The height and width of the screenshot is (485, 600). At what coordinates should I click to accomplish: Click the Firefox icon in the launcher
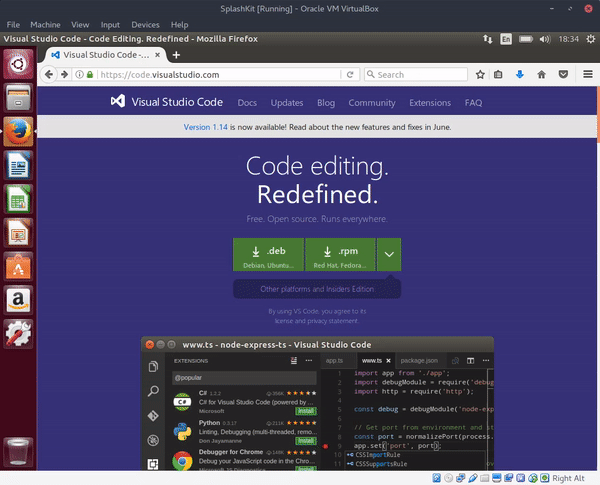pyautogui.click(x=18, y=131)
